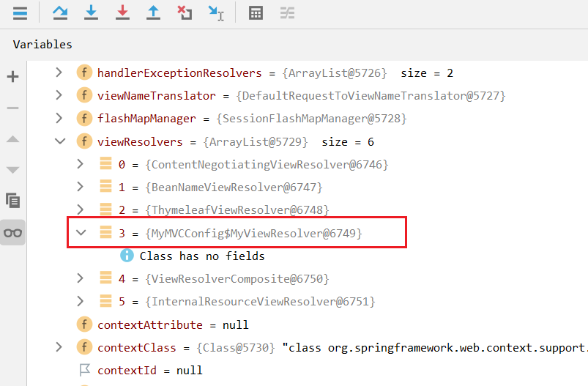This screenshot has width=588, height=386.
Task: Select the ThymeleafViewResolver@6748 list entry
Action: point(237,210)
